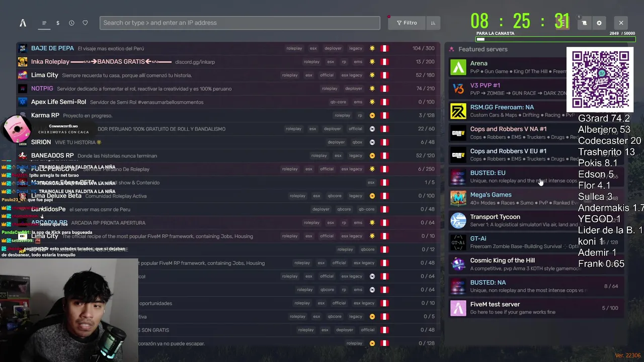The width and height of the screenshot is (644, 362).
Task: Click the Lima City server icon beside 52 / 180
Action: pyautogui.click(x=23, y=75)
